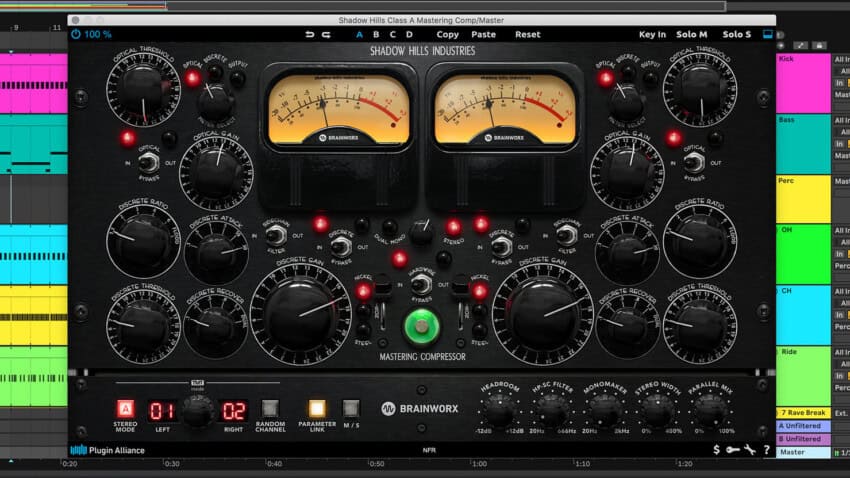
Task: Click the undo arrow in plugin toolbar
Action: 311,34
